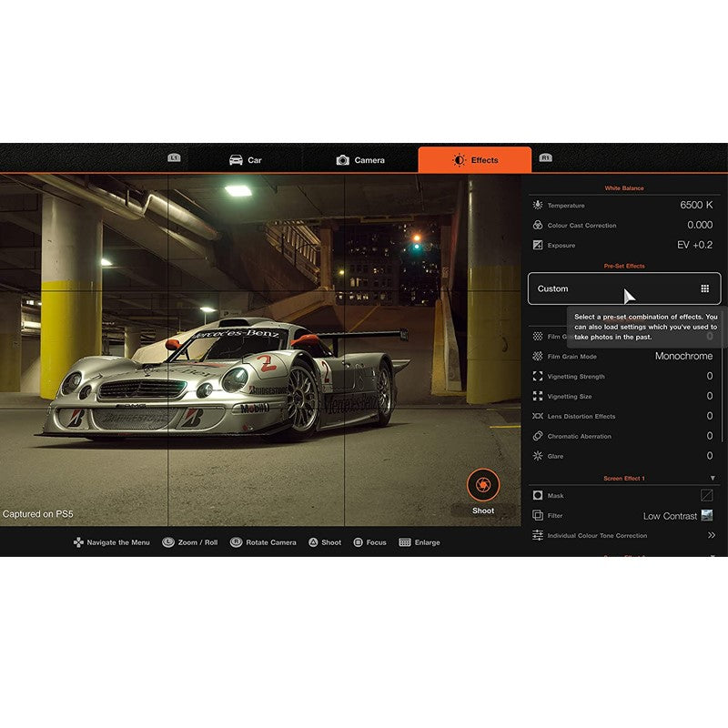The width and height of the screenshot is (728, 728).
Task: Toggle the Mask empty swatch box
Action: point(707,495)
